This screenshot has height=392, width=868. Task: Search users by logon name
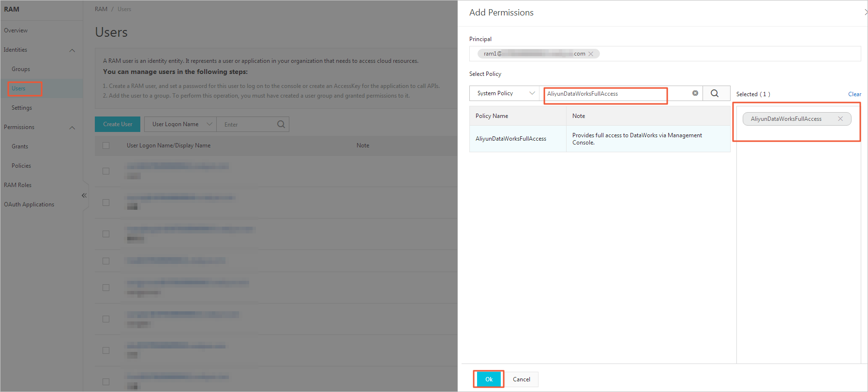coord(281,124)
